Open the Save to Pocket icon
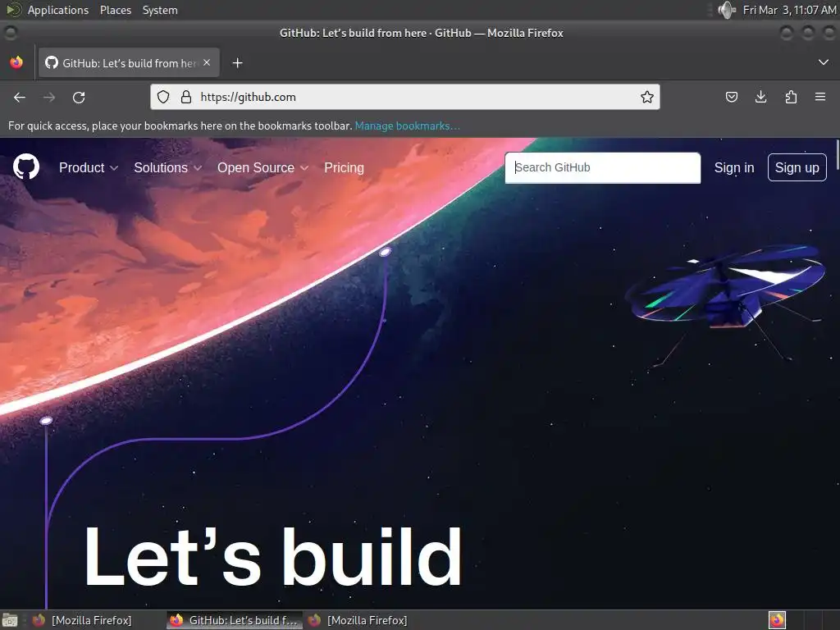Viewport: 840px width, 630px height. click(732, 97)
